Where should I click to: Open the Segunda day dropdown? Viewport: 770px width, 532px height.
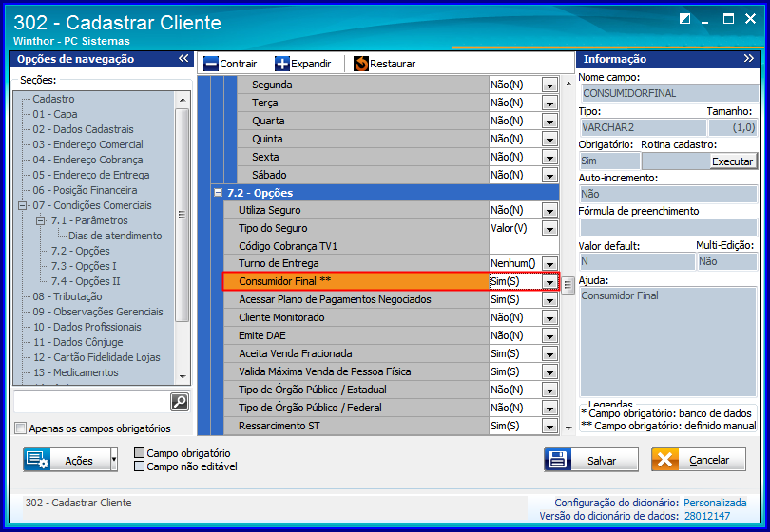pyautogui.click(x=549, y=85)
